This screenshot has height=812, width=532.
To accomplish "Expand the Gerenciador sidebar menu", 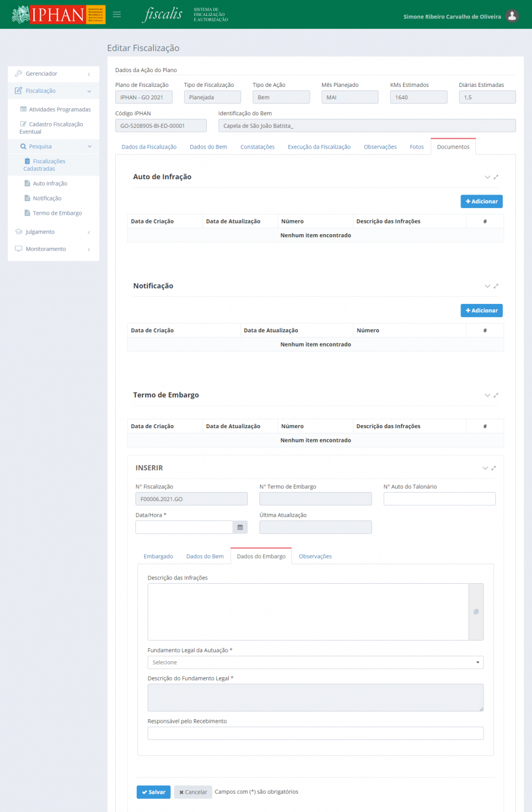I will click(x=53, y=74).
